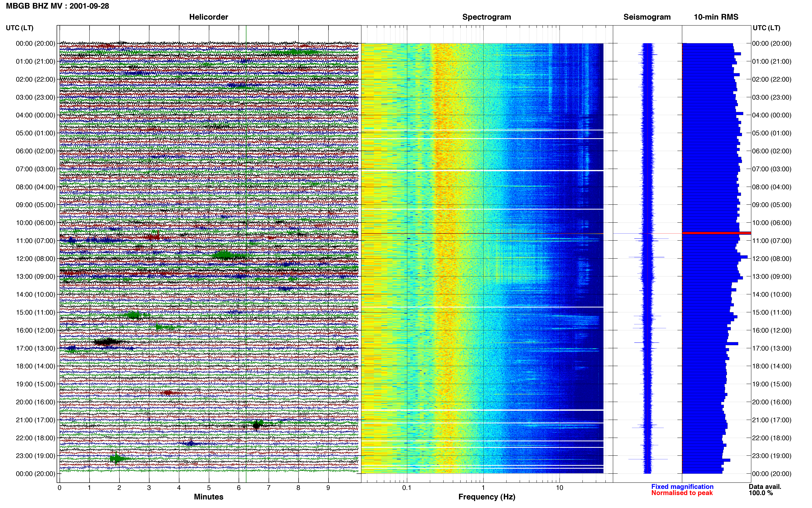Click "03:00 (23:00)" on the helicorder time axis
This screenshot has height=508, width=812.
point(36,97)
